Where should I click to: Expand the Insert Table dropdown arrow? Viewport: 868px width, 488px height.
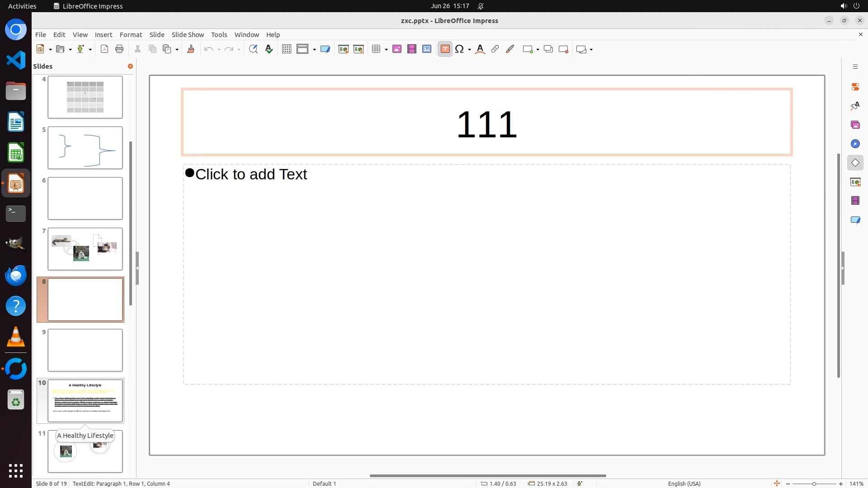[x=387, y=50]
